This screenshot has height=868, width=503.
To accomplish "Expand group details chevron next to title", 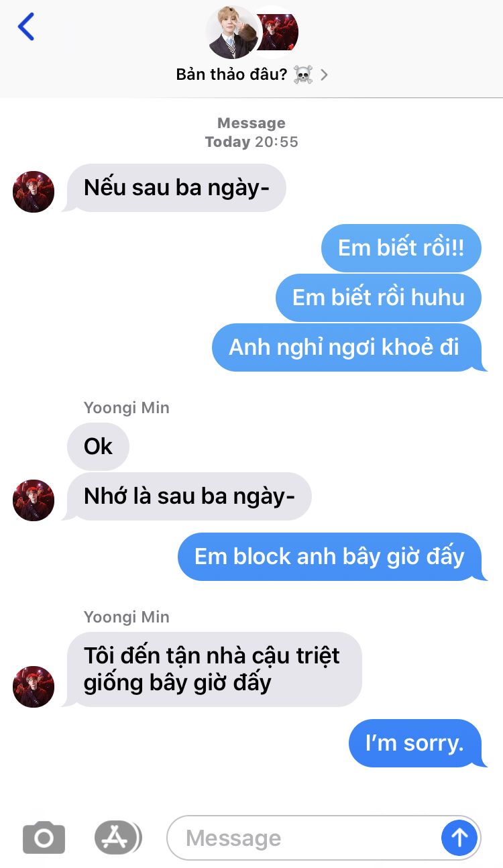I will pyautogui.click(x=325, y=75).
